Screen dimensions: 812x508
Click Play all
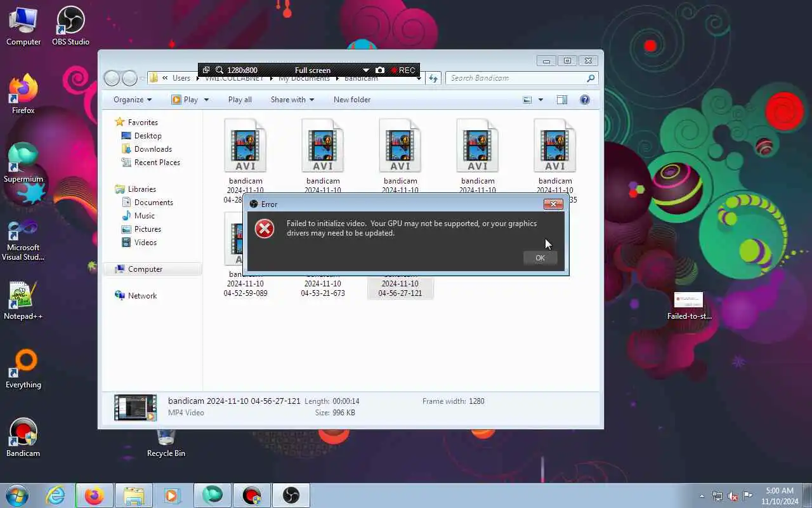click(240, 100)
